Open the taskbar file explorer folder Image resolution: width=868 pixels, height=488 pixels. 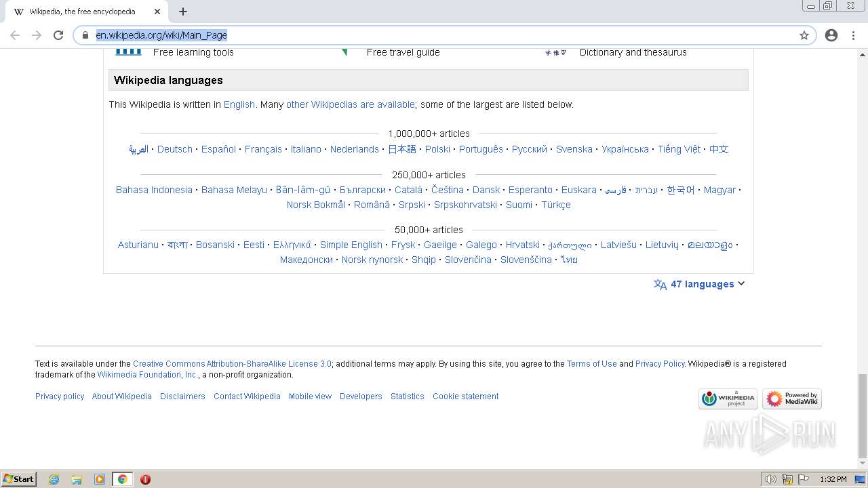(x=77, y=479)
